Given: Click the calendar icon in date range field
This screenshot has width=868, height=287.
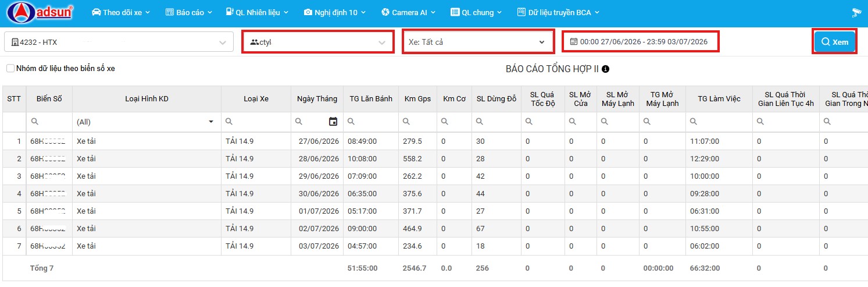Looking at the screenshot, I should [x=574, y=42].
